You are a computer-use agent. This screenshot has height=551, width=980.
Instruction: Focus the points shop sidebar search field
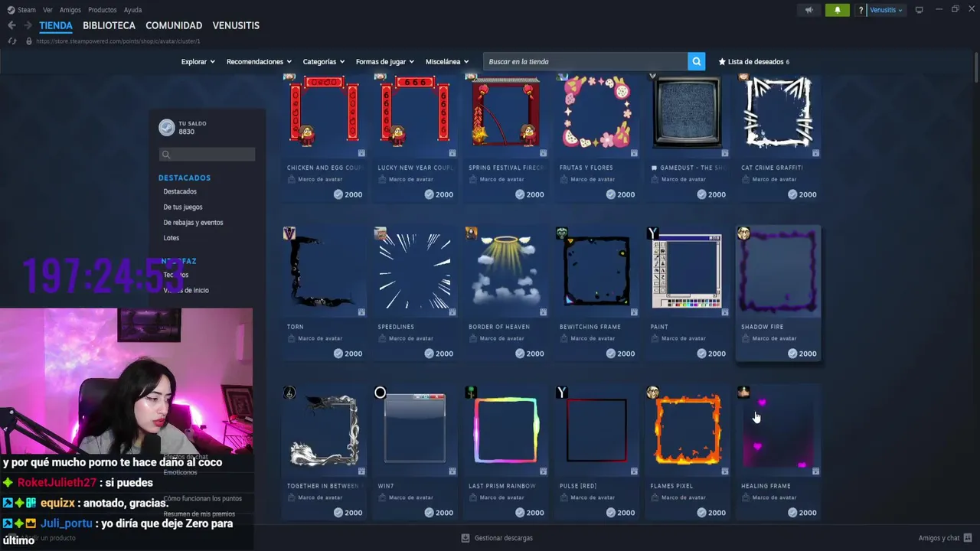point(207,155)
